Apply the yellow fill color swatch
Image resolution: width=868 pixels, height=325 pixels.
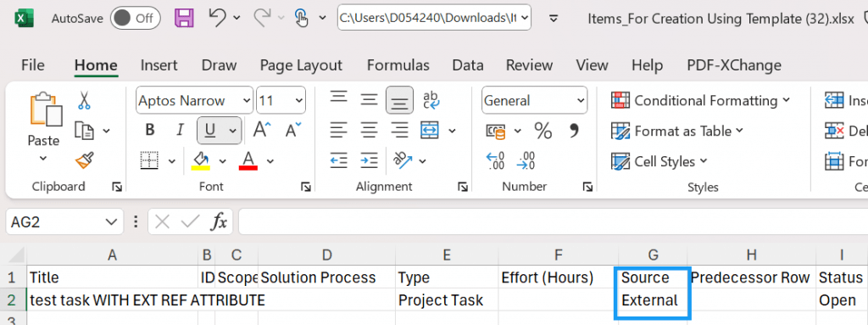200,160
